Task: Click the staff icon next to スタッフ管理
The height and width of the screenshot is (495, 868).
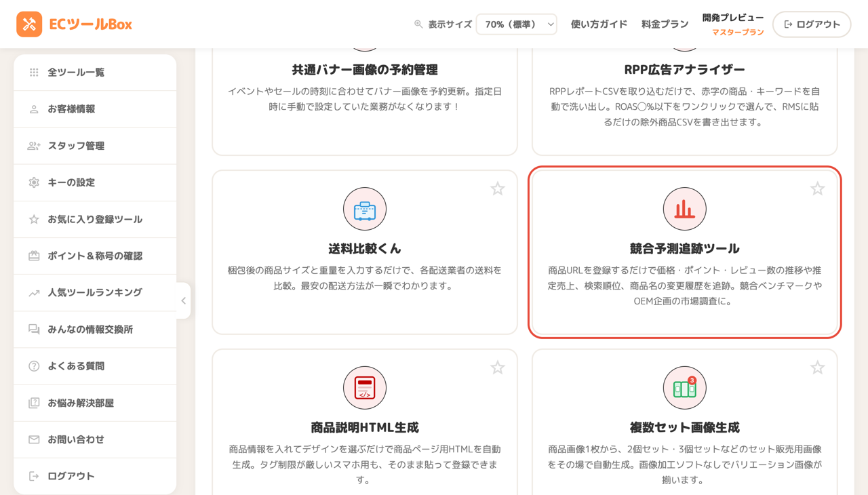Action: (34, 146)
